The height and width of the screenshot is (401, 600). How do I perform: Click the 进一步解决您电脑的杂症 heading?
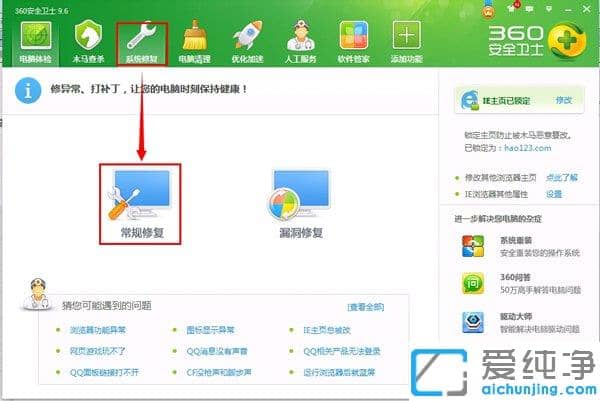(x=498, y=219)
